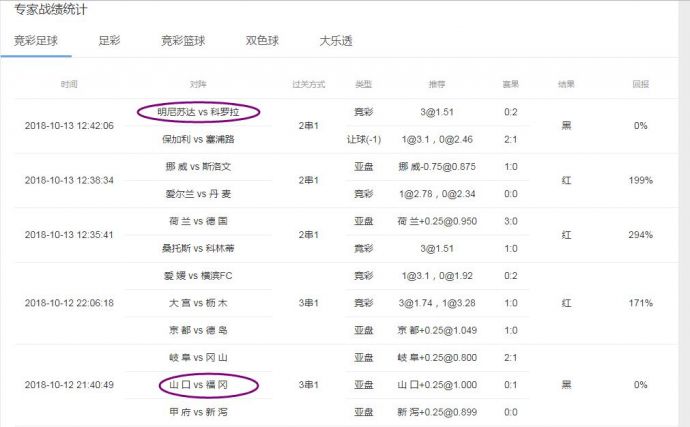Click the 0% return for 12:42:06 entry
Image resolution: width=690 pixels, height=427 pixels.
tap(641, 126)
